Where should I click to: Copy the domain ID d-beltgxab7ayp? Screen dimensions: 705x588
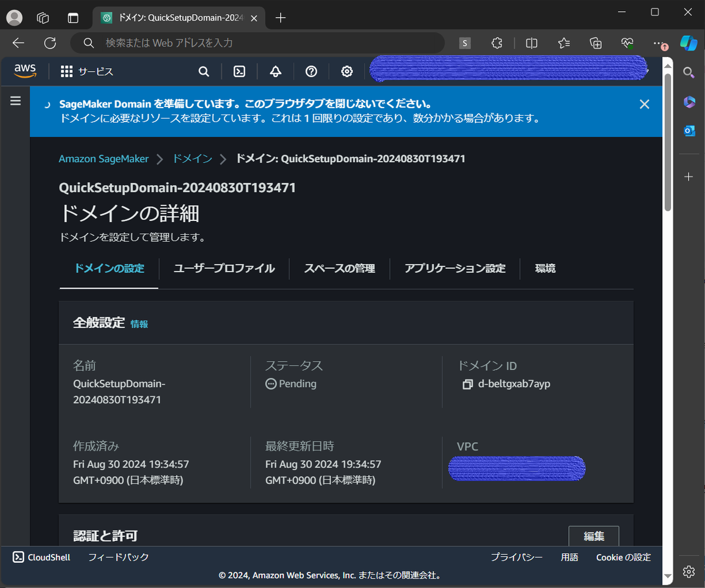click(x=468, y=384)
